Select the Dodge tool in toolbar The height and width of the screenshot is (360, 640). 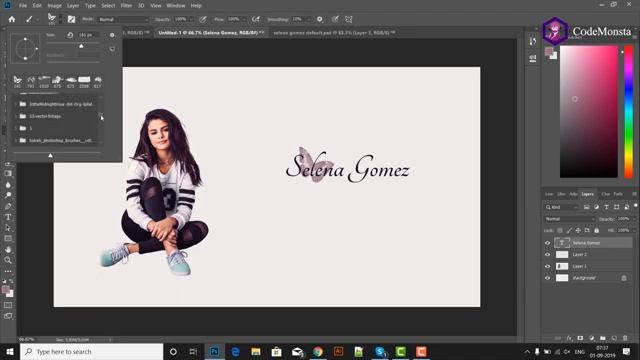tap(8, 195)
